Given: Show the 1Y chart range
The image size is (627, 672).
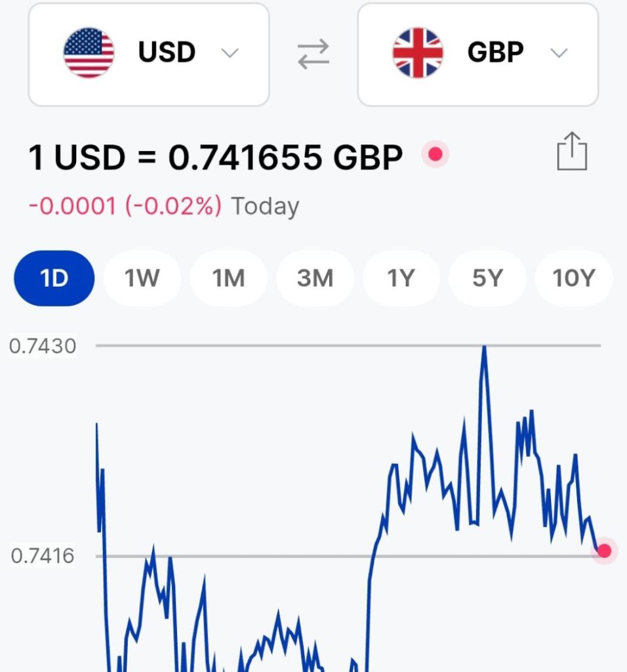Looking at the screenshot, I should [x=401, y=278].
